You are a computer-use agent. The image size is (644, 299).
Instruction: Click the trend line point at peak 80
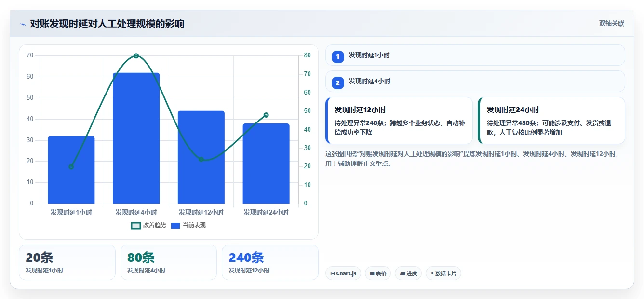coord(136,56)
